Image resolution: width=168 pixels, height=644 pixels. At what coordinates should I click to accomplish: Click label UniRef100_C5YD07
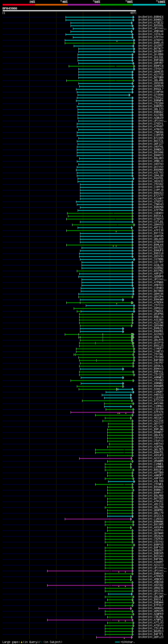[x=151, y=69]
